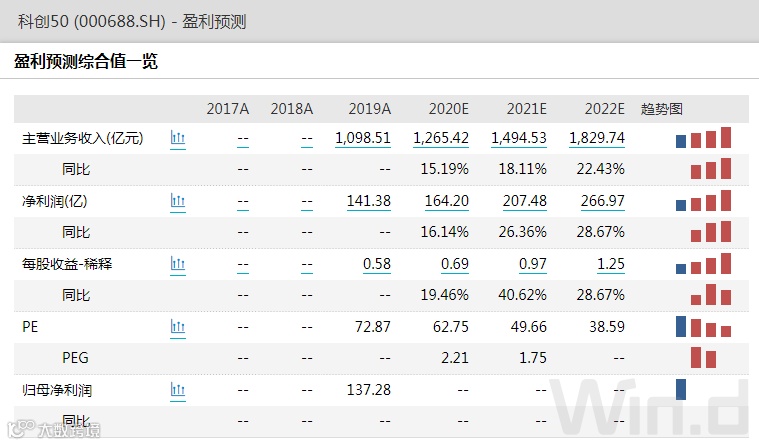Click the 科创50 (000688.SH) - 盈利预测 title
The image size is (759, 445).
click(132, 22)
